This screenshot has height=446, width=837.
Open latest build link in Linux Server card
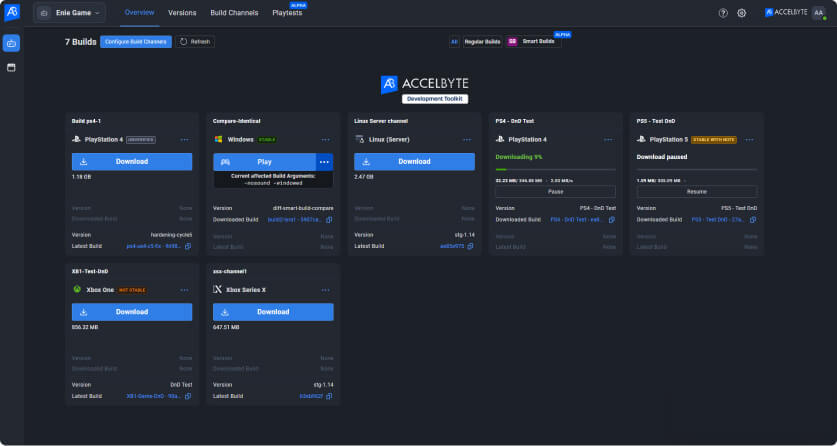tap(452, 246)
